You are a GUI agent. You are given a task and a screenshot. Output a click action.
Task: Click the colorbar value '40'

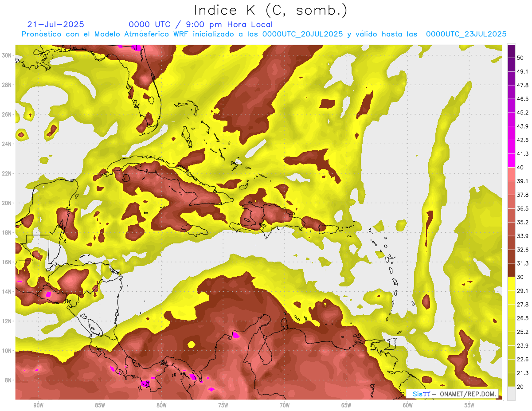tap(521, 167)
